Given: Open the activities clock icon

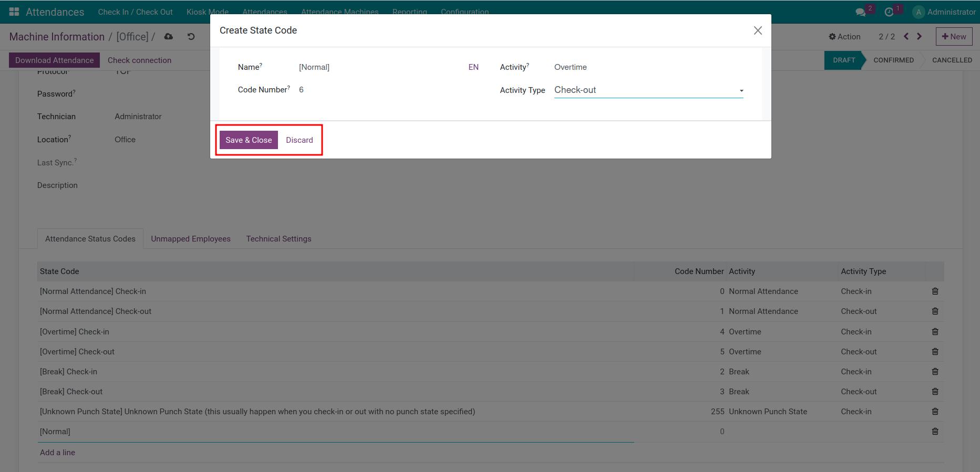Looking at the screenshot, I should (x=889, y=12).
